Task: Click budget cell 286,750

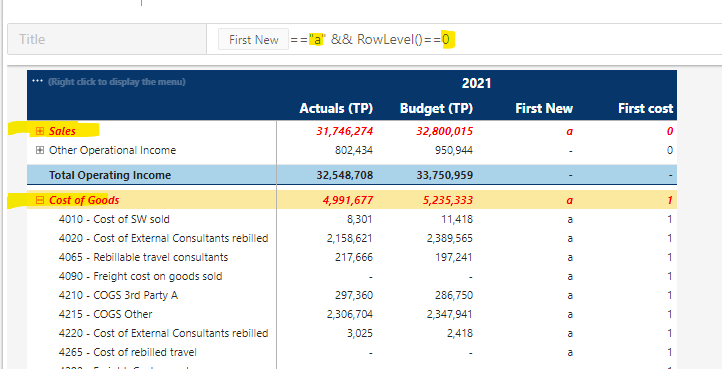Action: point(454,295)
